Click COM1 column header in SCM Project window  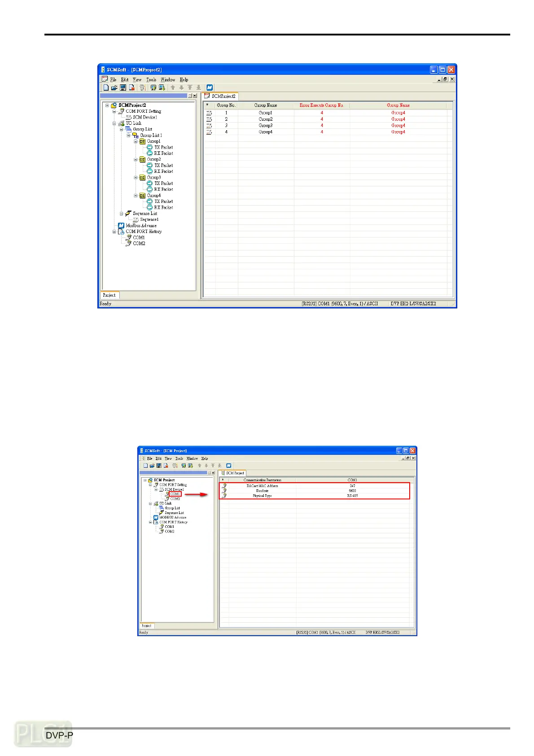[x=353, y=480]
